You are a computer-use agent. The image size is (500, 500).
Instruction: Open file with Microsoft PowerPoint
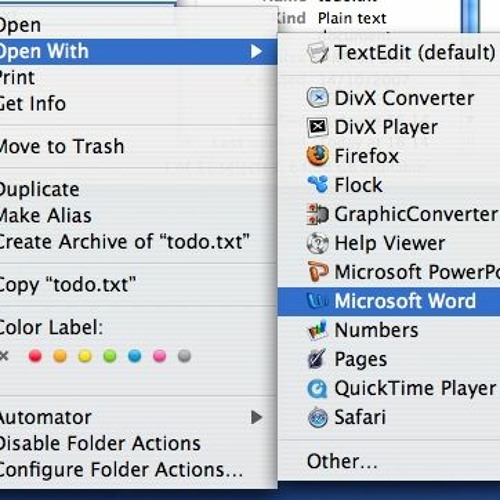[389, 272]
